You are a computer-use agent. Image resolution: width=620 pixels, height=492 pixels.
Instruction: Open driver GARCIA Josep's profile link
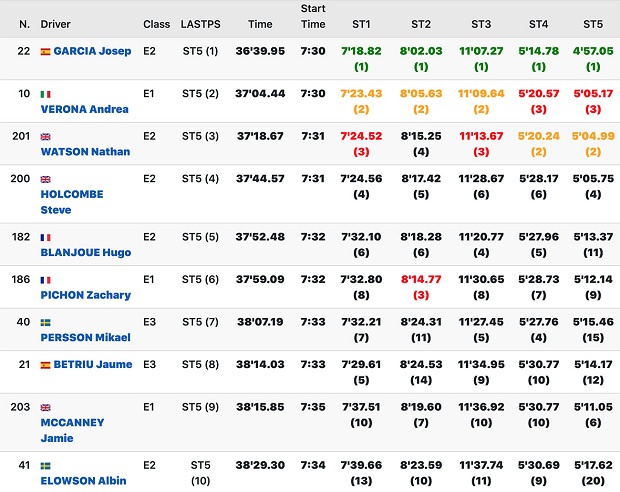(x=92, y=51)
